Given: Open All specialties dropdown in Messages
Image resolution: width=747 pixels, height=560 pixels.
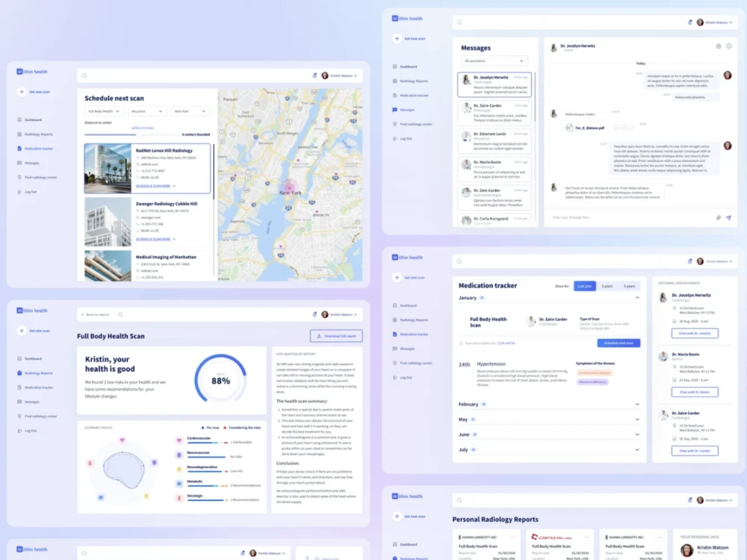Looking at the screenshot, I should (494, 61).
